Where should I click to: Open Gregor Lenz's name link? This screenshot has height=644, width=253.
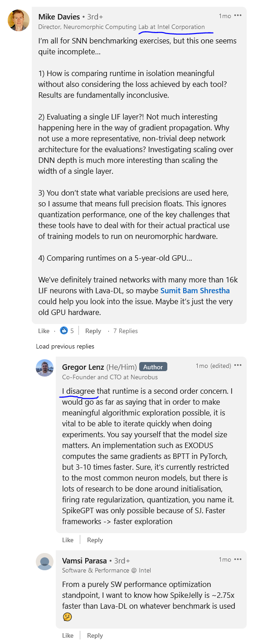[x=83, y=367]
